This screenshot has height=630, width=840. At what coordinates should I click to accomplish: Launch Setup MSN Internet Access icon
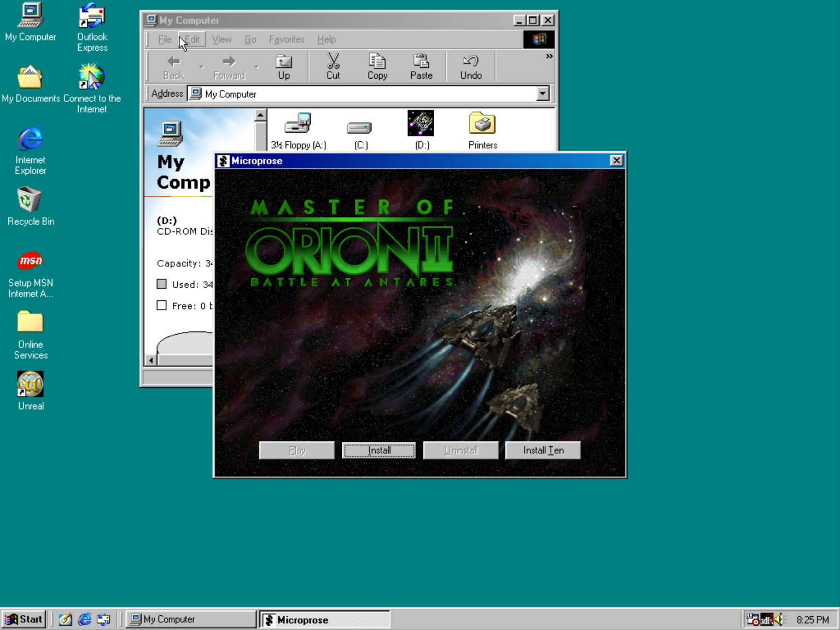30,273
